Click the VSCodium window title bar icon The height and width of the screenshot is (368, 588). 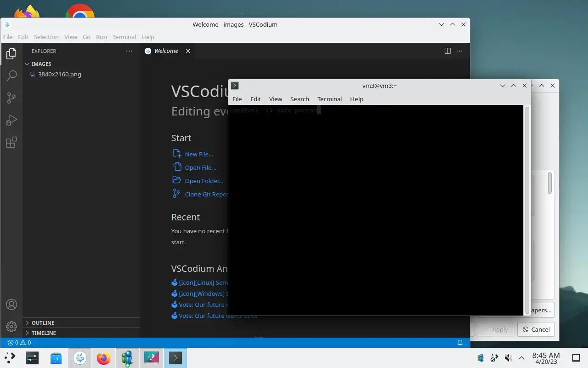(7, 24)
